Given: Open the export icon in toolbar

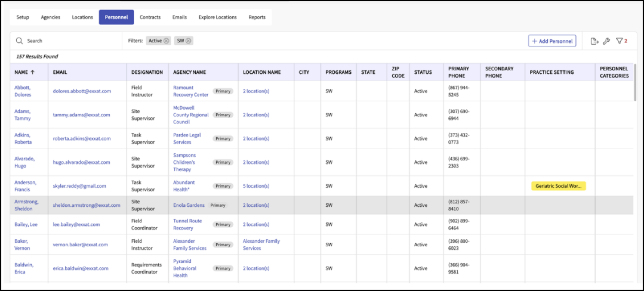Looking at the screenshot, I should 594,41.
